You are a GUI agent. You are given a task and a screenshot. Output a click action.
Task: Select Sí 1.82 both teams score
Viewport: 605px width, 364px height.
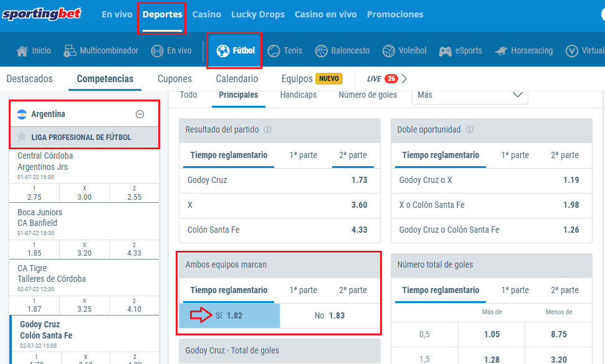click(x=229, y=316)
